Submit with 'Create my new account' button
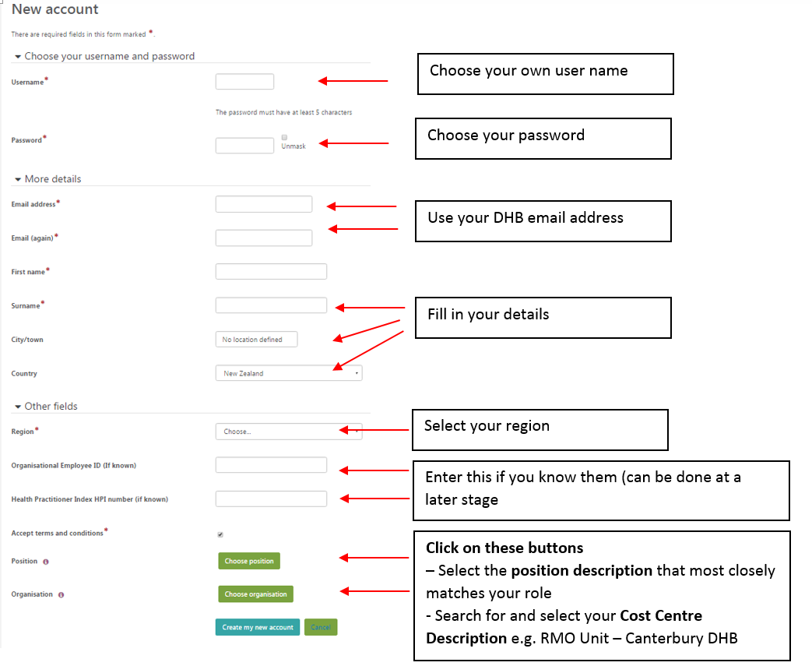 point(257,628)
